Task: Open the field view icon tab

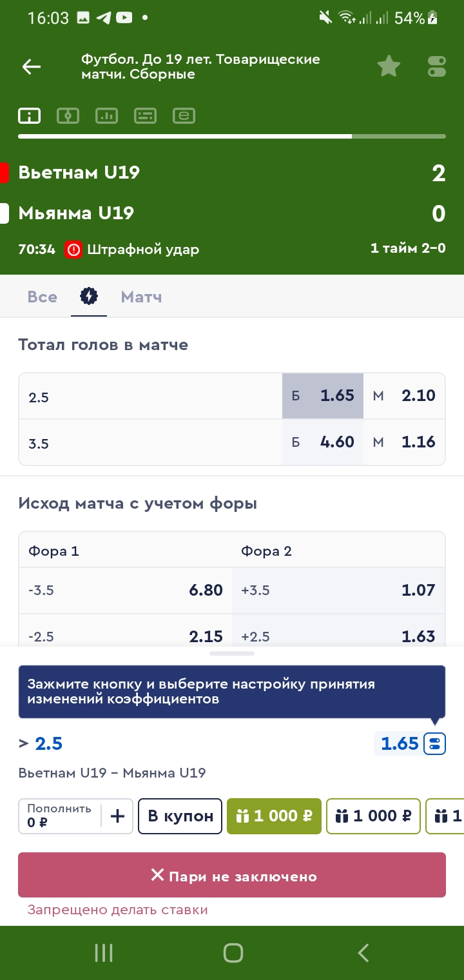Action: tap(68, 116)
